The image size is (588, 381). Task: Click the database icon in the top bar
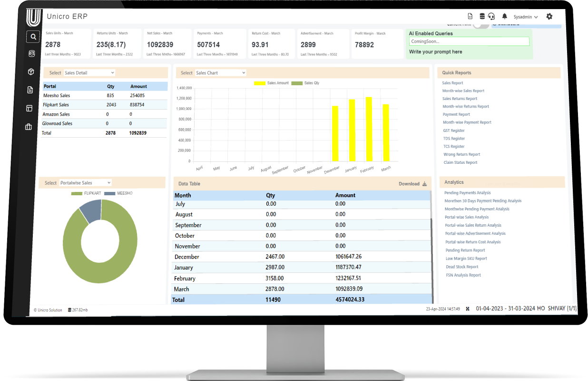pos(482,16)
